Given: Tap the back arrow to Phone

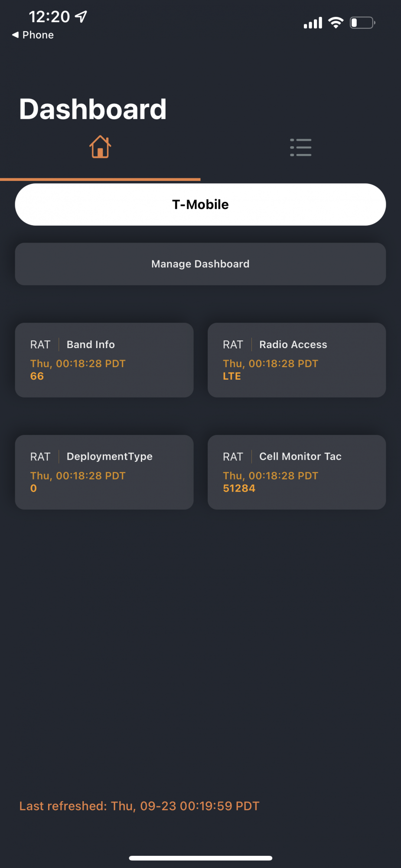Looking at the screenshot, I should [x=16, y=35].
